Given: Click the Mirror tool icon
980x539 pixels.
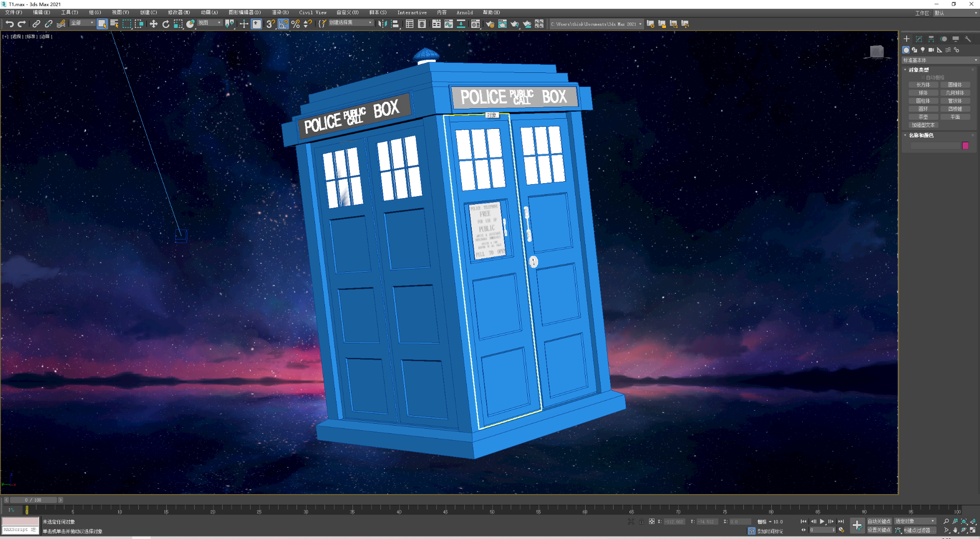Looking at the screenshot, I should pyautogui.click(x=382, y=23).
